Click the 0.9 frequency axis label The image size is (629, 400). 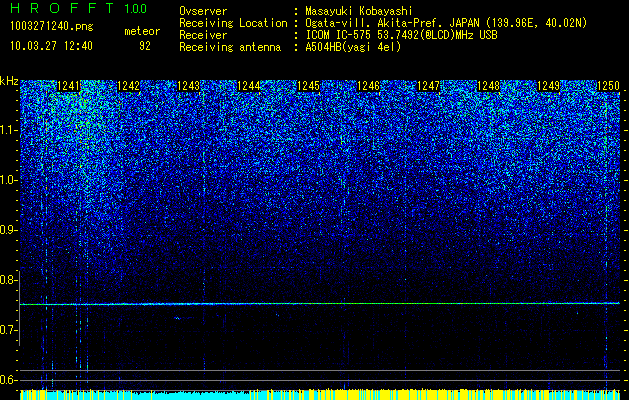coord(9,230)
